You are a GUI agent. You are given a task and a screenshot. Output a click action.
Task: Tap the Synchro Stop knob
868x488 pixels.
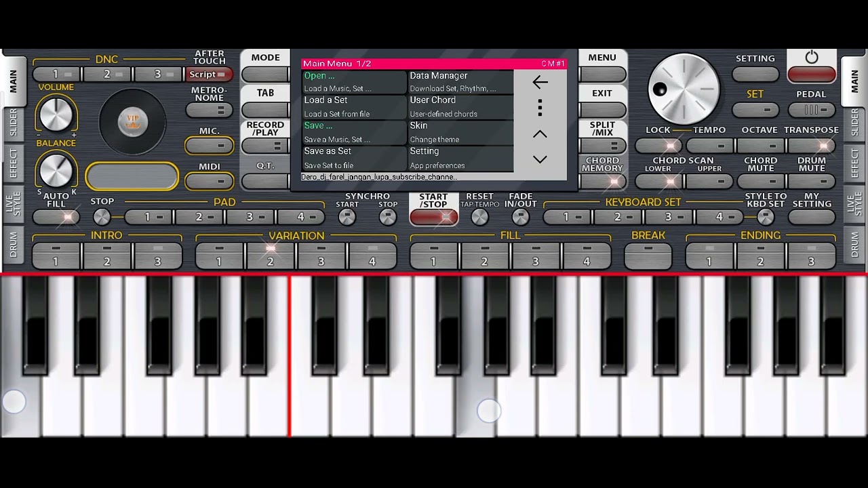click(x=387, y=217)
